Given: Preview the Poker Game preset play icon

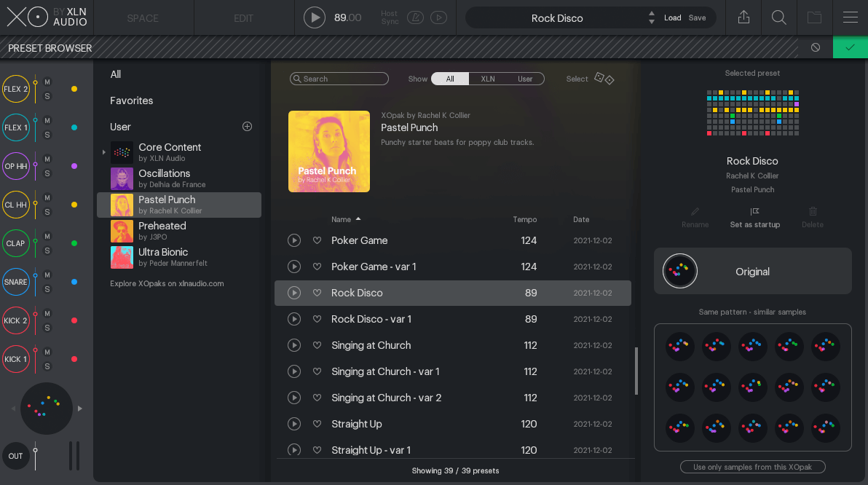Looking at the screenshot, I should (294, 240).
